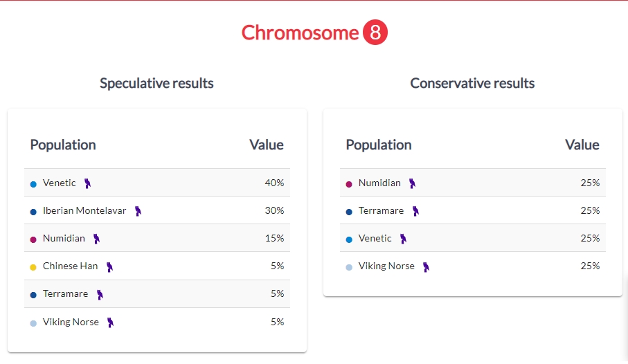Viewport: 628px width, 364px height.
Task: Click purple icon beside speculative Viking Norse
Action: point(110,322)
